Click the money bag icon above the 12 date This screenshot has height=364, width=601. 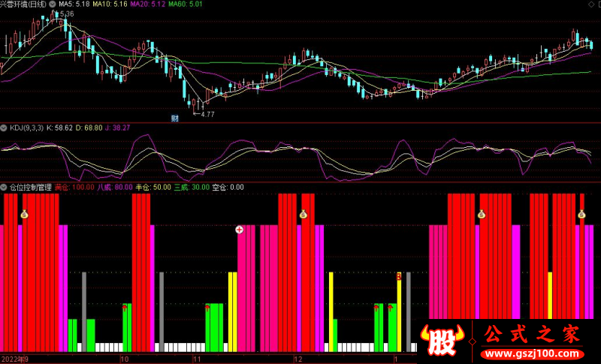pyautogui.click(x=304, y=215)
